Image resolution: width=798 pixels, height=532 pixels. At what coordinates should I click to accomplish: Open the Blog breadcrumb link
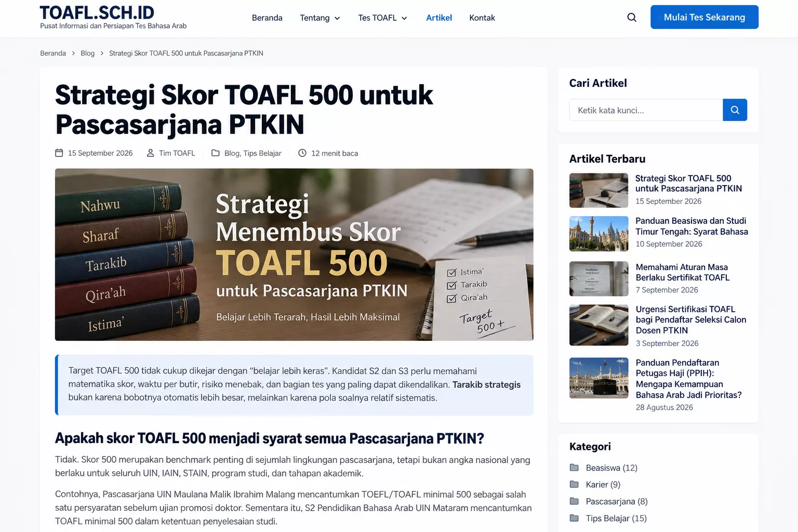88,54
